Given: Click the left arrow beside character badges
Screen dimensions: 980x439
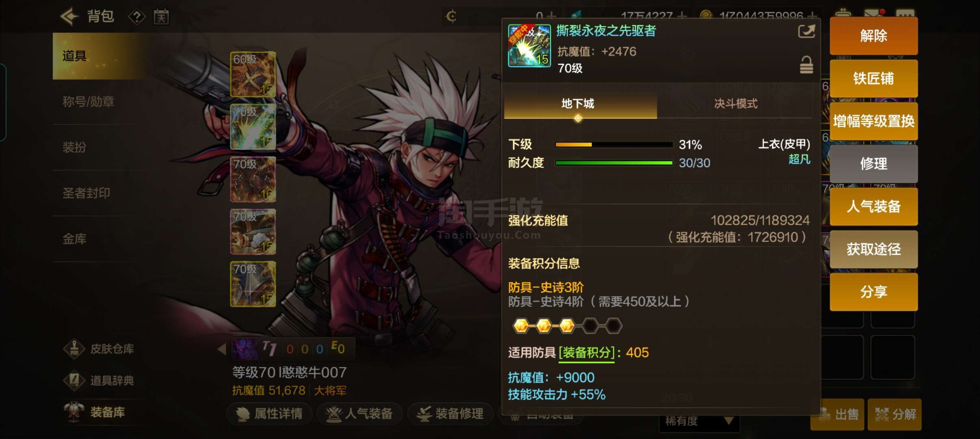Looking at the screenshot, I should coord(221,349).
